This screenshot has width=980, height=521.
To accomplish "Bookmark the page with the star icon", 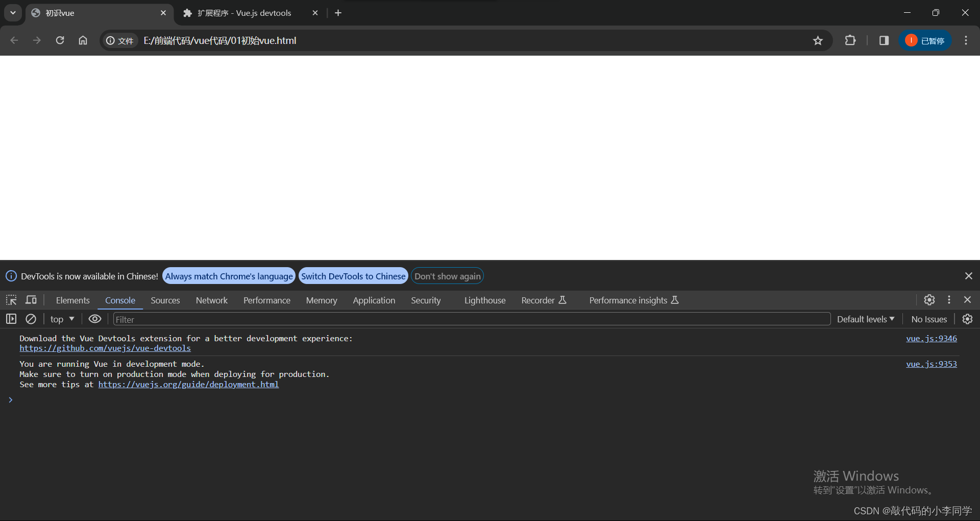I will pyautogui.click(x=818, y=40).
